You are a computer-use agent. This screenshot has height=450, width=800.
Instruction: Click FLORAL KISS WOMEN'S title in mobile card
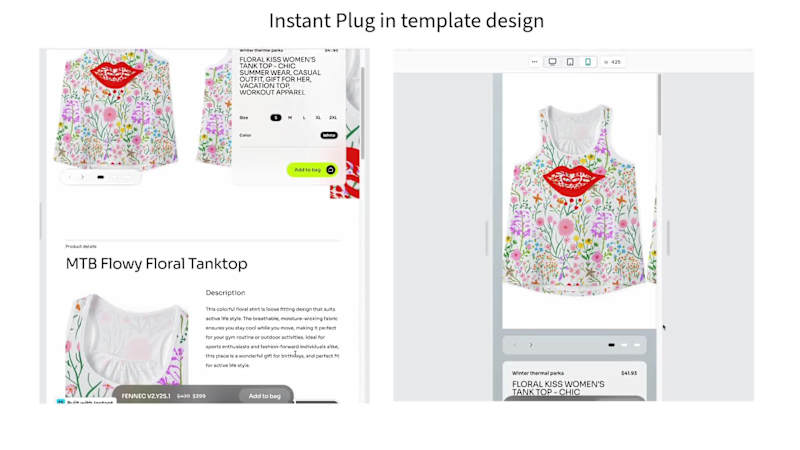coord(558,388)
